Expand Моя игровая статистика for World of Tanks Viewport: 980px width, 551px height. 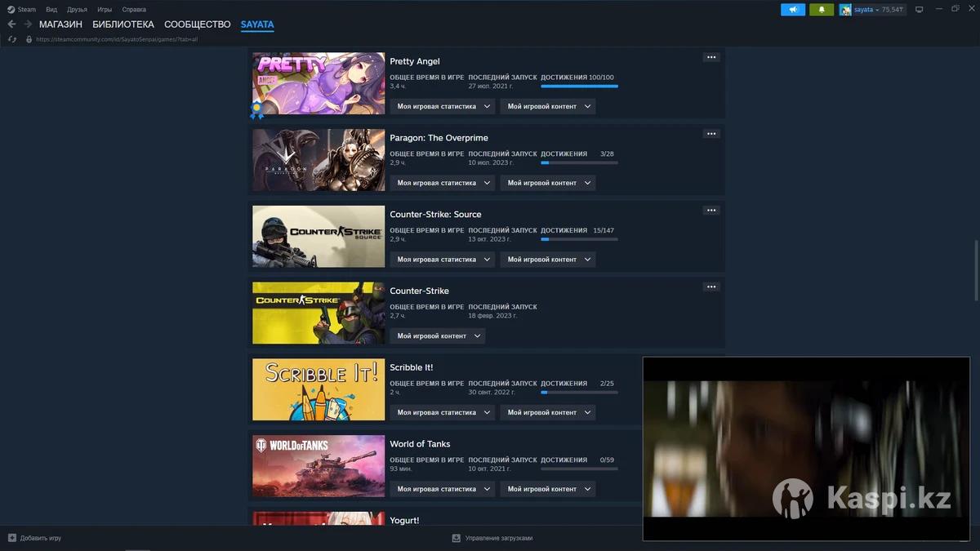pos(442,490)
